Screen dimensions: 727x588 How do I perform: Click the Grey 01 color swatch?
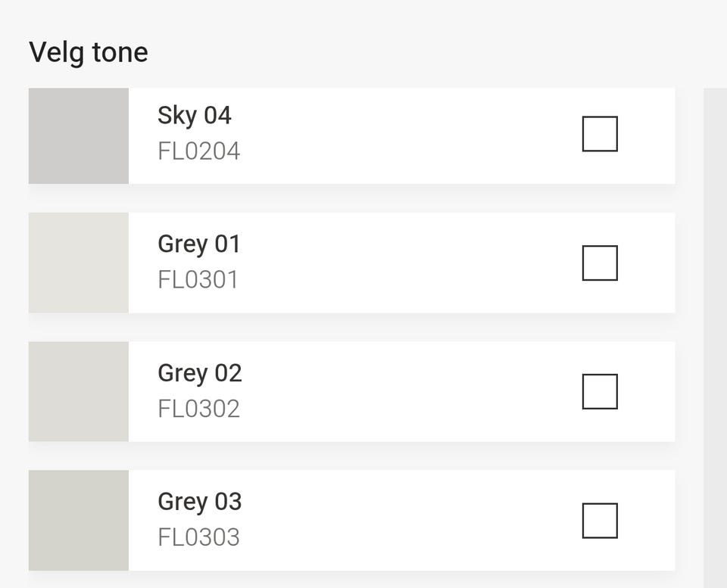point(79,263)
